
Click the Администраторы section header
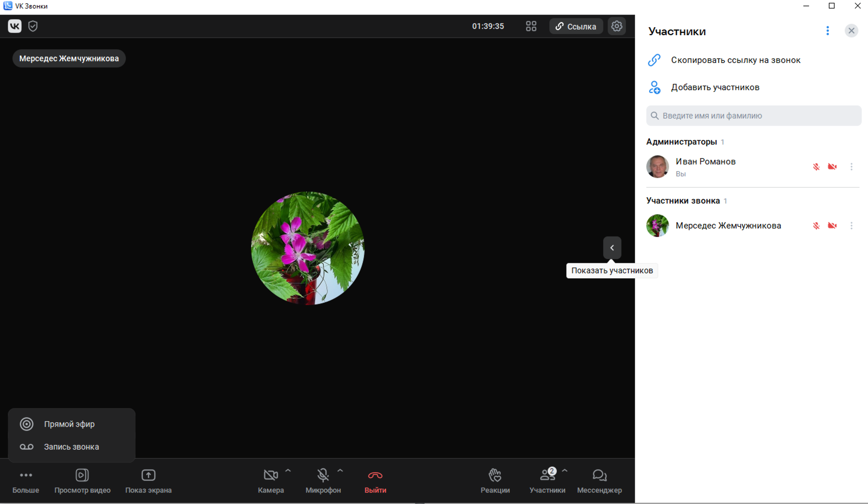681,142
